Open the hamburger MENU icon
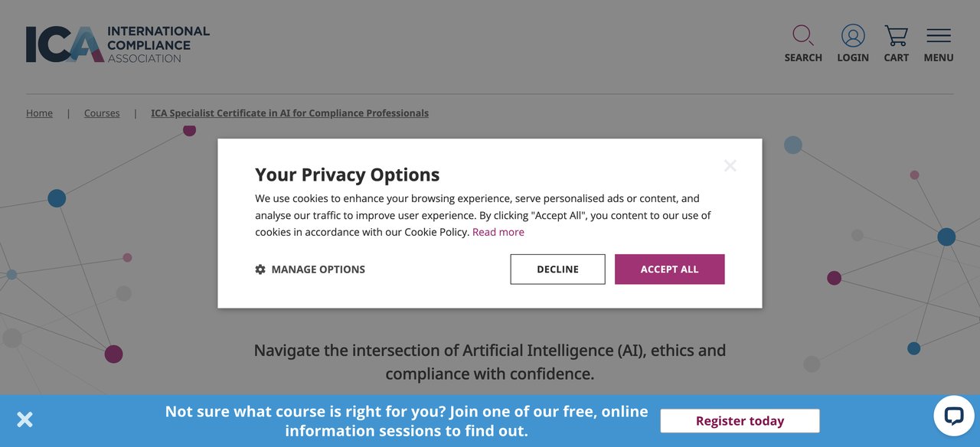980x447 pixels. pyautogui.click(x=938, y=34)
